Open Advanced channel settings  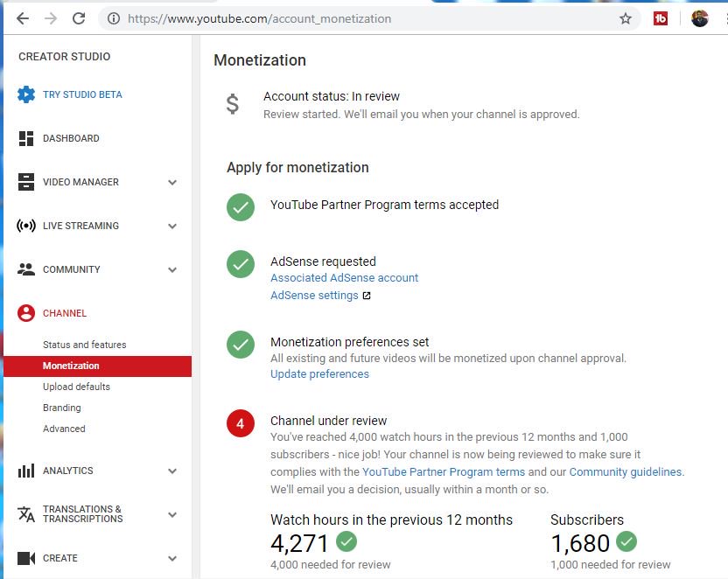[x=64, y=429]
